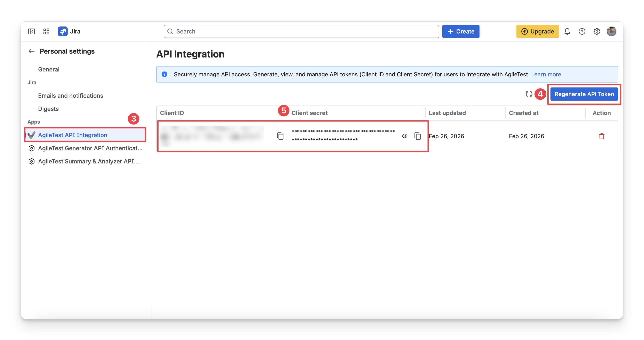
Task: Open the help question mark icon
Action: 582,31
